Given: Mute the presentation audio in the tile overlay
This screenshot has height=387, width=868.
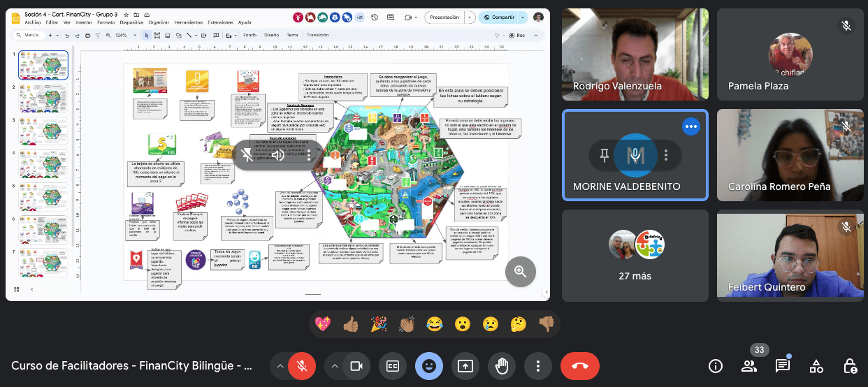Looking at the screenshot, I should point(278,155).
